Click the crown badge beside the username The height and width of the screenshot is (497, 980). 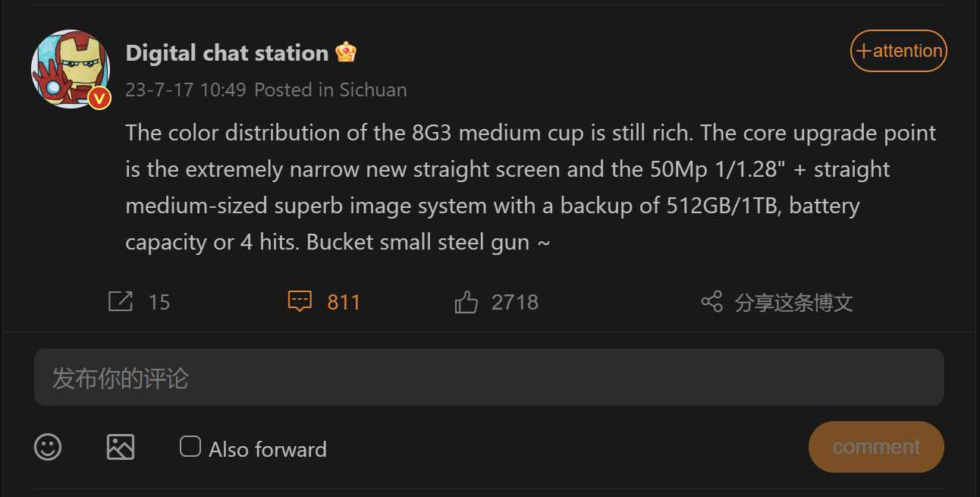click(x=346, y=52)
